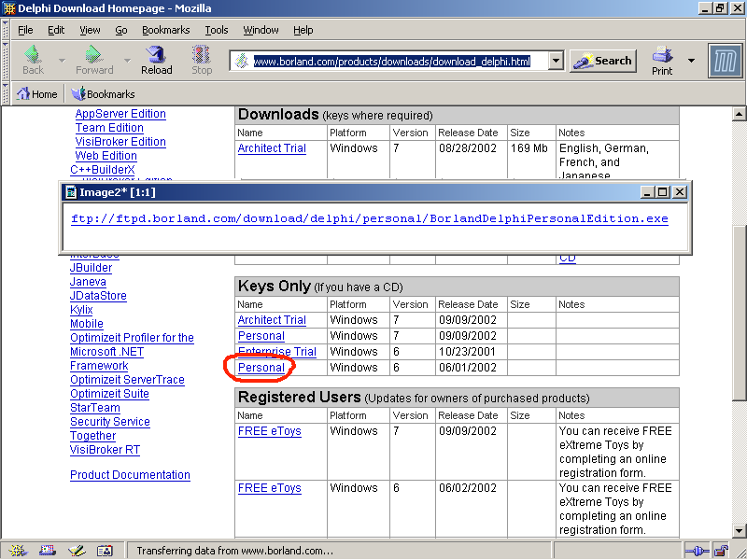This screenshot has height=560, width=747.
Task: Click the page scrollbar down arrow
Action: pyautogui.click(x=739, y=530)
